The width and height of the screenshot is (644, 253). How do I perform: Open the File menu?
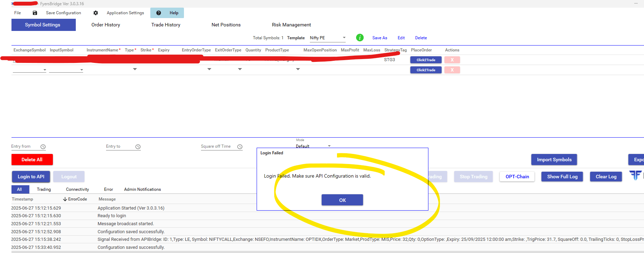[x=17, y=13]
